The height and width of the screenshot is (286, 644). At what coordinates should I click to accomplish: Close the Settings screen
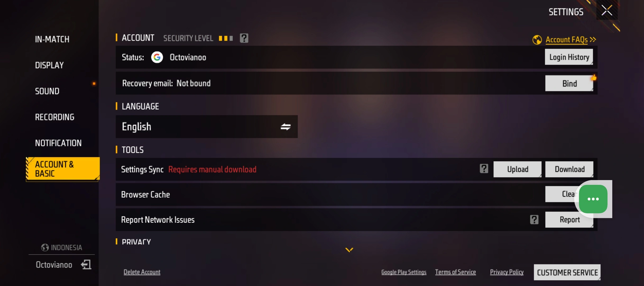607,11
